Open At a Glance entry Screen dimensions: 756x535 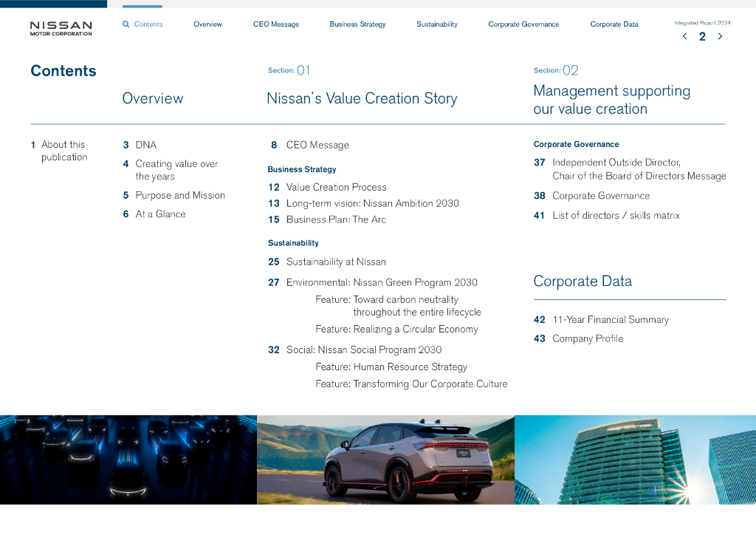(154, 214)
